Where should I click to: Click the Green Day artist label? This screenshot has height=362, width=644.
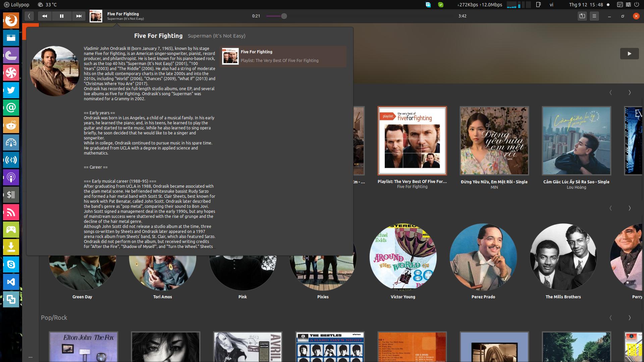[x=82, y=297]
